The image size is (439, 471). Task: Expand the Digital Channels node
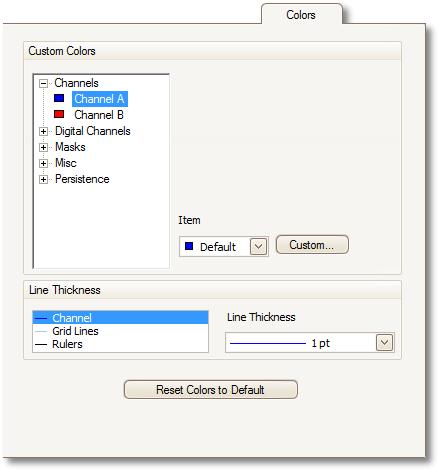point(43,131)
